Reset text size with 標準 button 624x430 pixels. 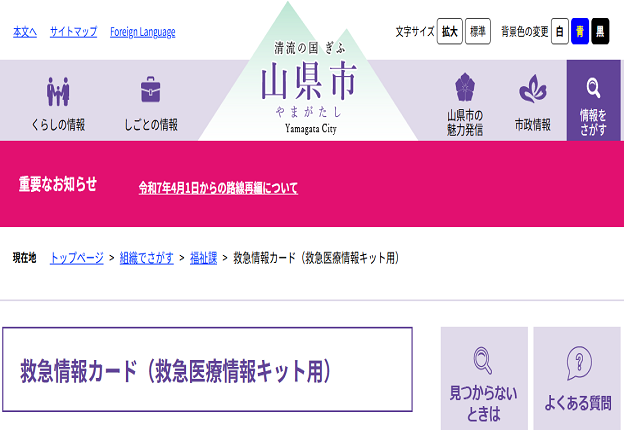(478, 32)
